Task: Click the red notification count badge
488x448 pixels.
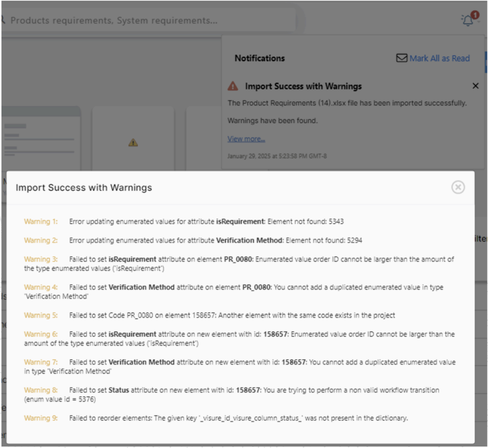Action: 475,15
